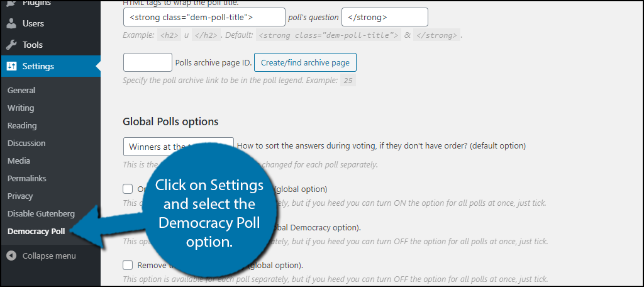644x287 pixels.
Task: Open the Winners at the top sort dropdown
Action: [178, 147]
